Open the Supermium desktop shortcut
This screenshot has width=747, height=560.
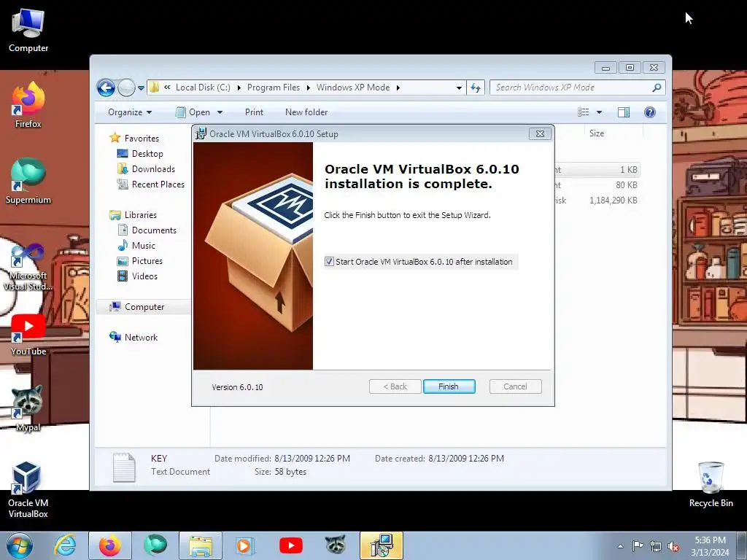(x=28, y=182)
